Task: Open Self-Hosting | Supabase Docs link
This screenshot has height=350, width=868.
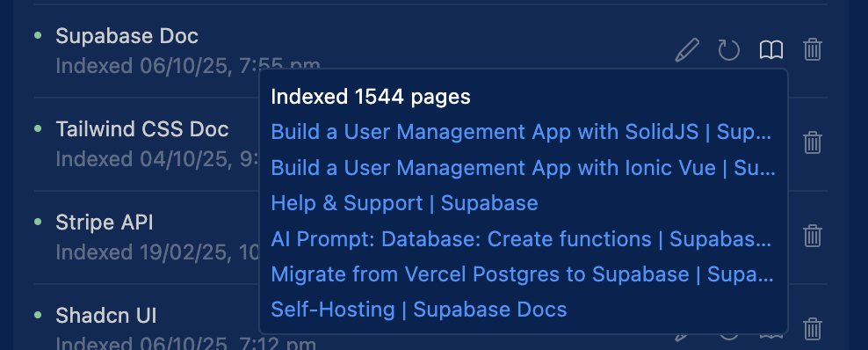Action: [418, 310]
